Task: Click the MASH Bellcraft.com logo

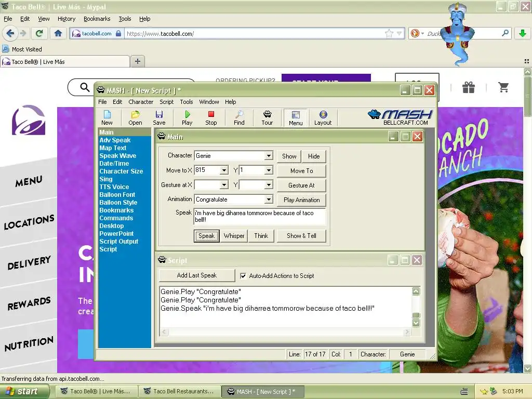Action: click(x=401, y=117)
